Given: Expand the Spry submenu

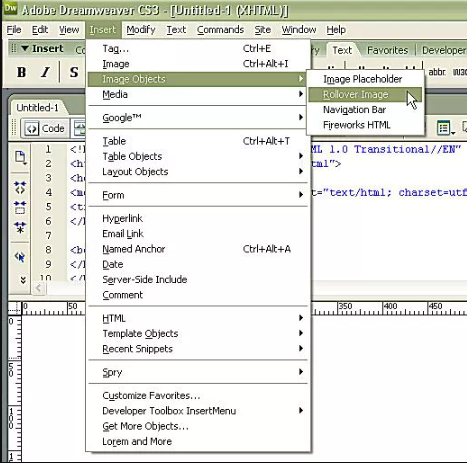Looking at the screenshot, I should point(197,372).
